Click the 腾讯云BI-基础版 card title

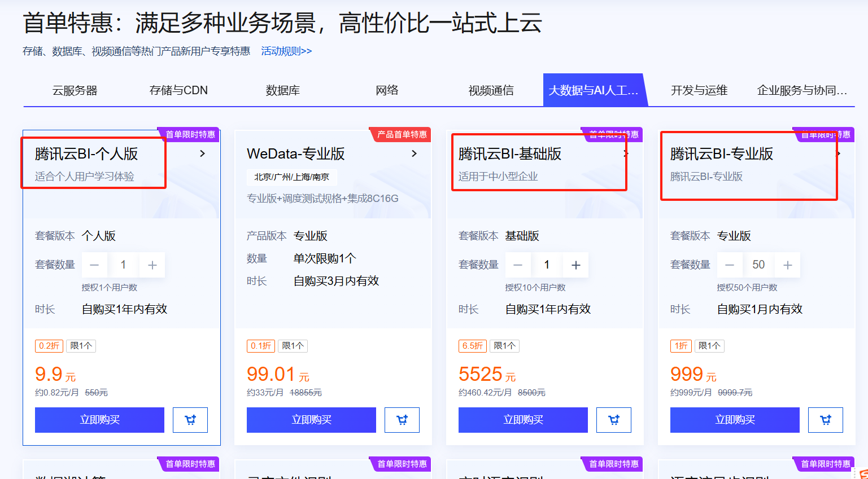click(x=510, y=153)
